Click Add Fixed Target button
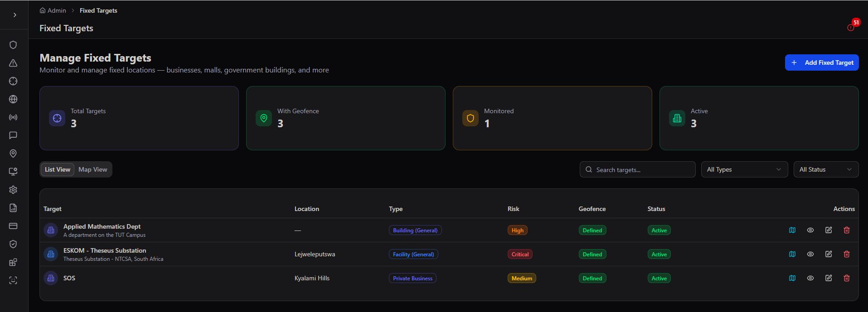The width and height of the screenshot is (868, 312). tap(822, 62)
